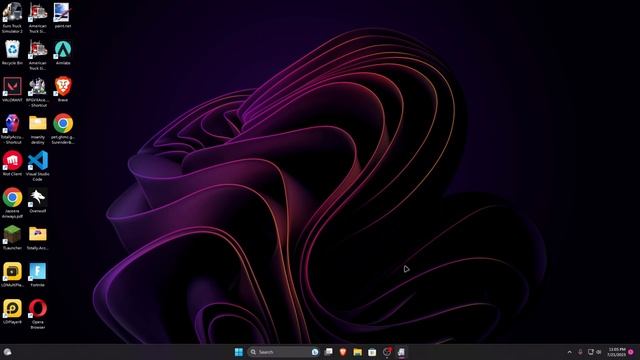Viewport: 640px width, 360px height.
Task: Click the taskbar Search box
Action: [283, 352]
